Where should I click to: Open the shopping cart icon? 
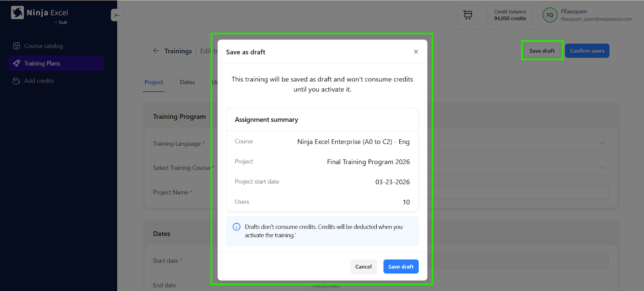pyautogui.click(x=467, y=15)
